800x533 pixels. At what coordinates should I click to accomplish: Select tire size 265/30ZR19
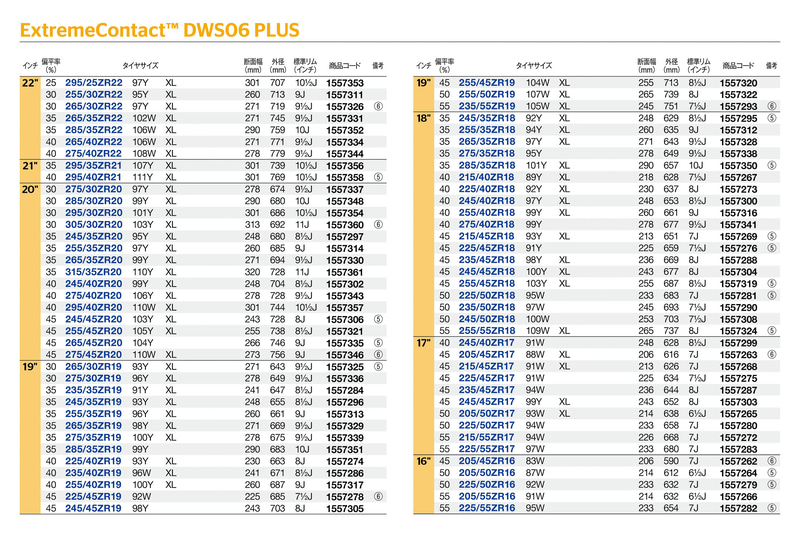94,366
